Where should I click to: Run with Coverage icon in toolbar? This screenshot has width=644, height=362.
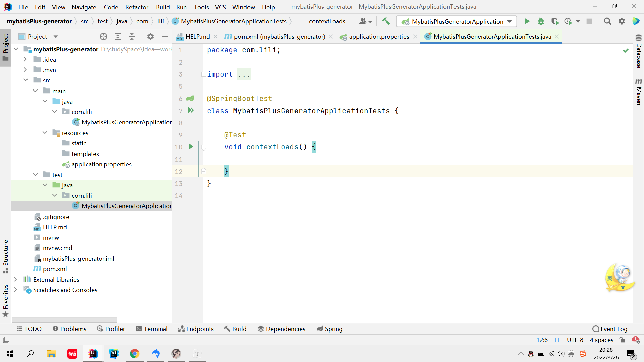555,21
